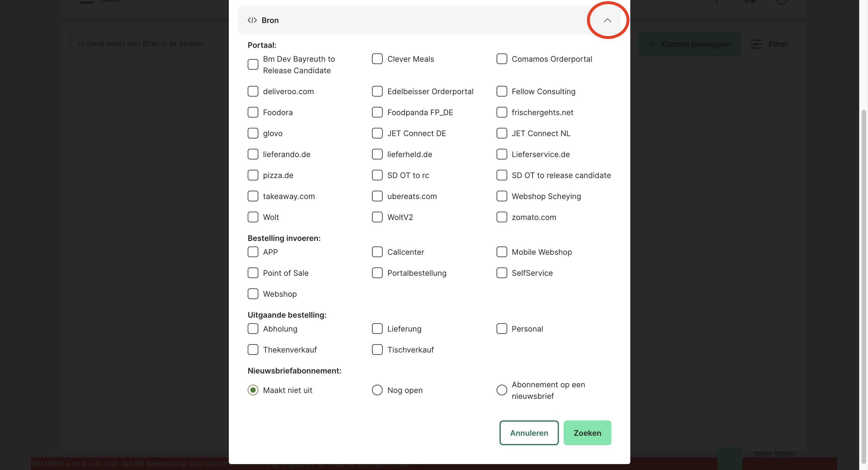Select the ubereats.com checkbox

click(x=377, y=196)
